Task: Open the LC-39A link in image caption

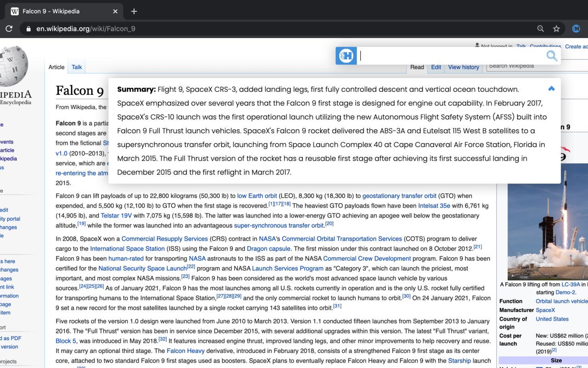Action: (571, 284)
